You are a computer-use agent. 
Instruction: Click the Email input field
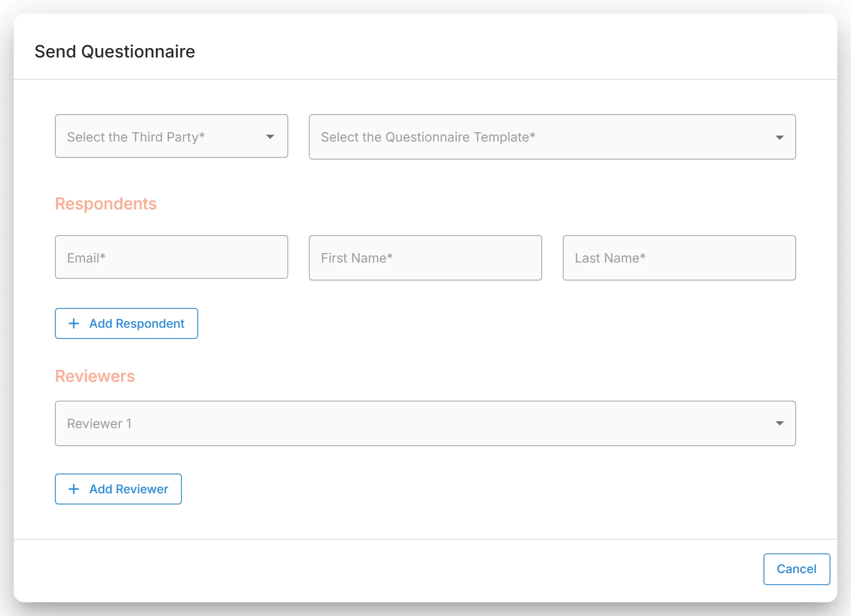(172, 257)
